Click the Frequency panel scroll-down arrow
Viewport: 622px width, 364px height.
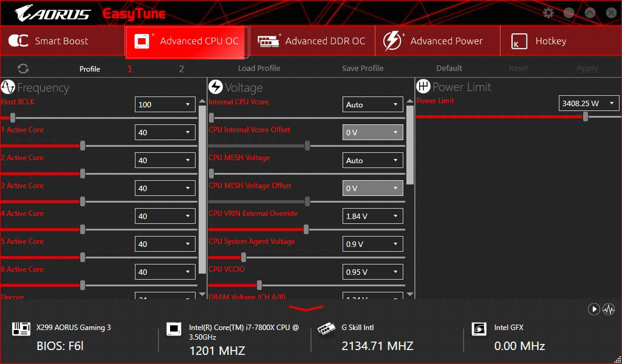202,294
